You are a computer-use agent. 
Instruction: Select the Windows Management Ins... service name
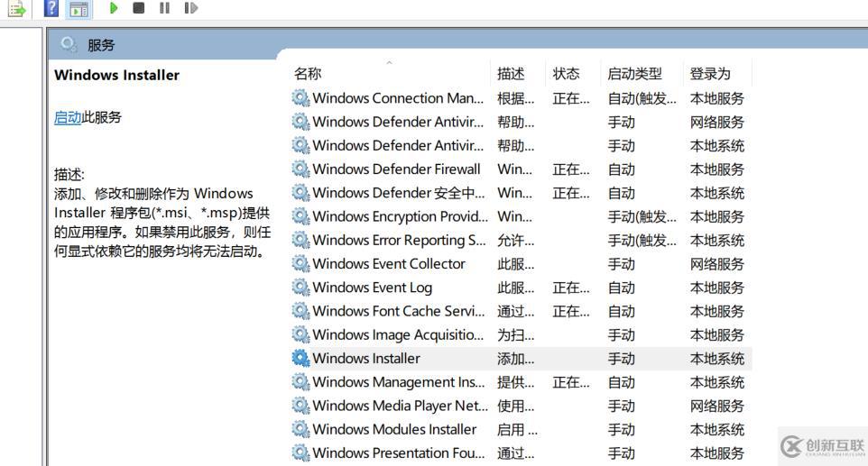click(x=399, y=382)
